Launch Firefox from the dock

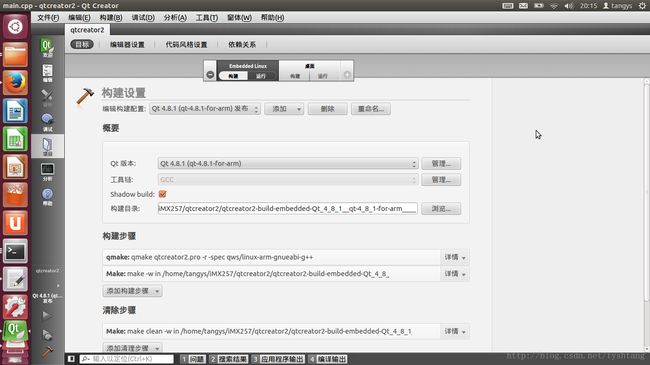[x=15, y=83]
